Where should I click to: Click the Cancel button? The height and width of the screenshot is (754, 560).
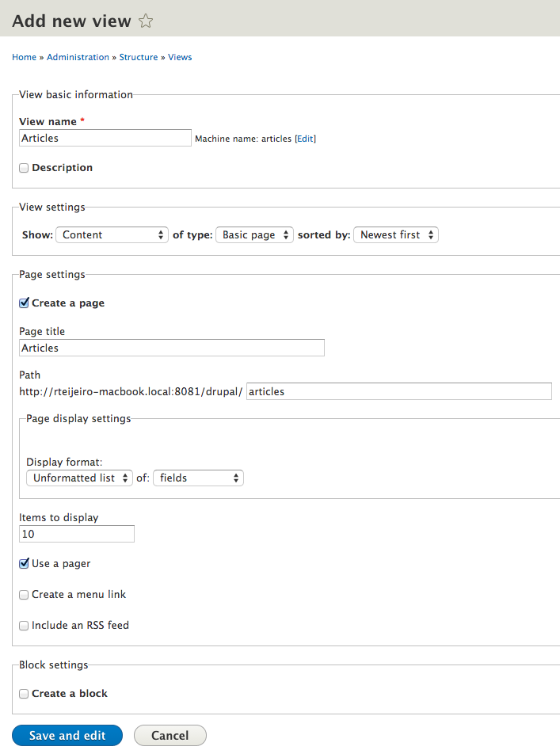170,736
